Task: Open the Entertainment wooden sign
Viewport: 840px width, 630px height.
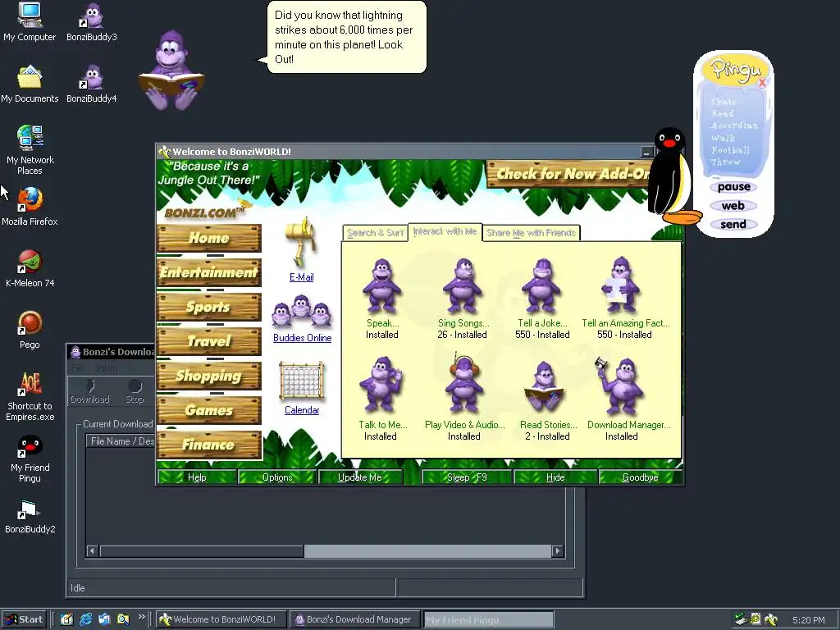Action: point(209,272)
